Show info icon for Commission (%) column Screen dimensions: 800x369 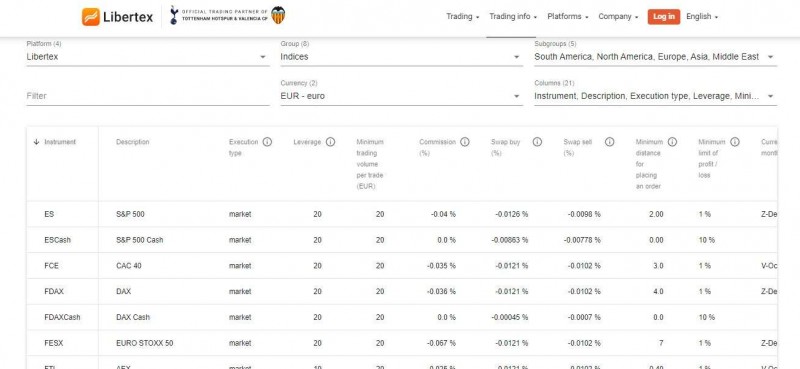465,142
